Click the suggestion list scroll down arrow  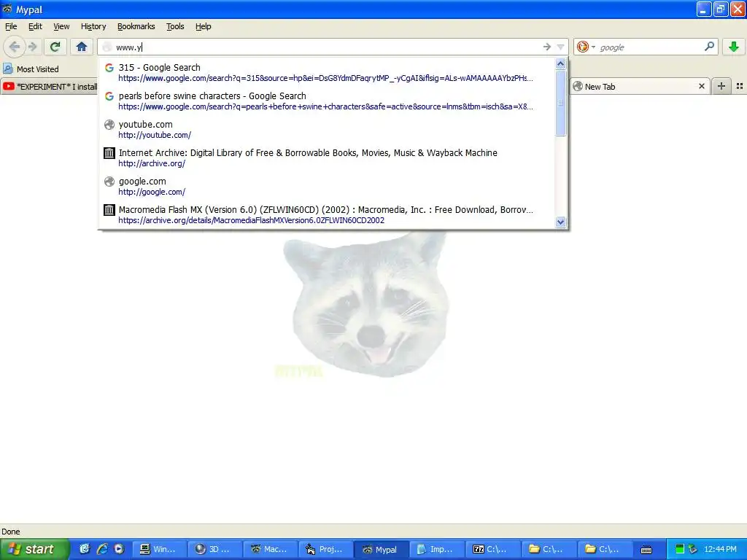(561, 222)
